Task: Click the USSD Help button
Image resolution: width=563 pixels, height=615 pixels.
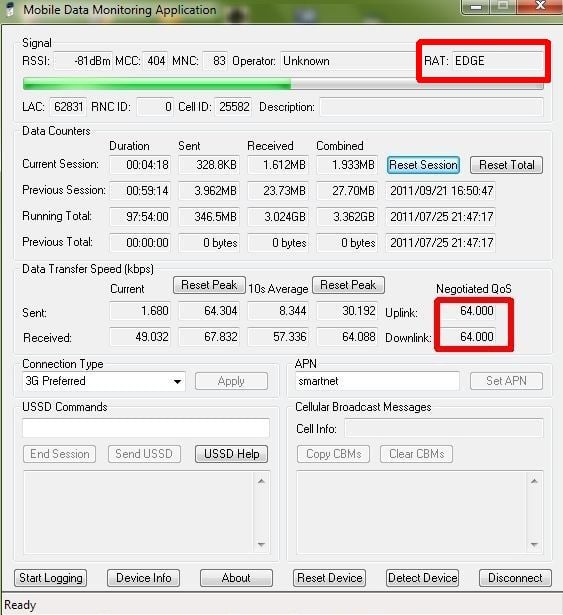Action: tap(231, 454)
